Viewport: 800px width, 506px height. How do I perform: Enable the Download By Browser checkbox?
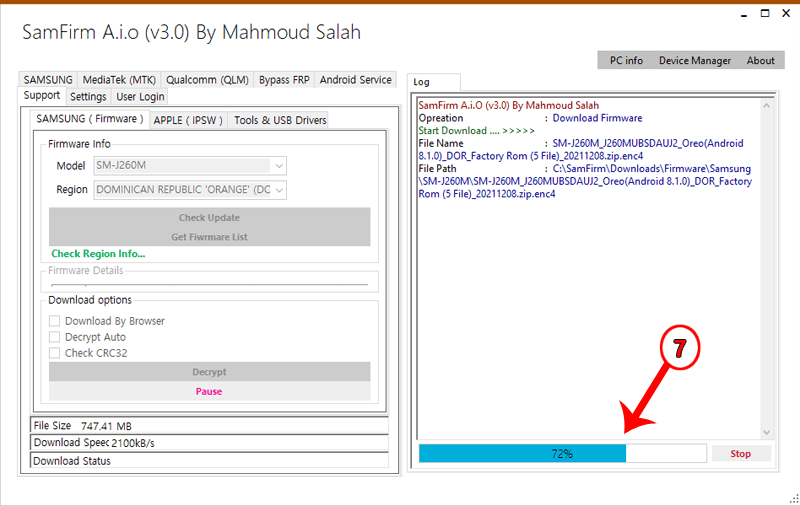tap(55, 321)
